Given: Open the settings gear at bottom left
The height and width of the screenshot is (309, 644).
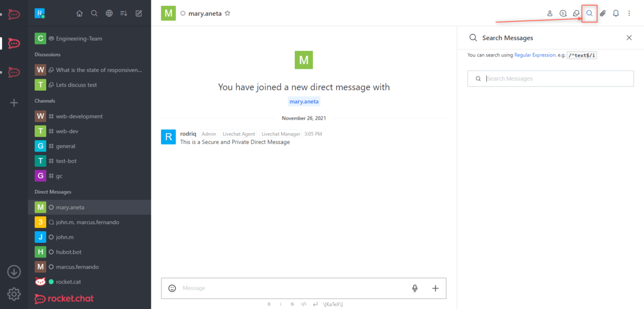Looking at the screenshot, I should (x=14, y=294).
